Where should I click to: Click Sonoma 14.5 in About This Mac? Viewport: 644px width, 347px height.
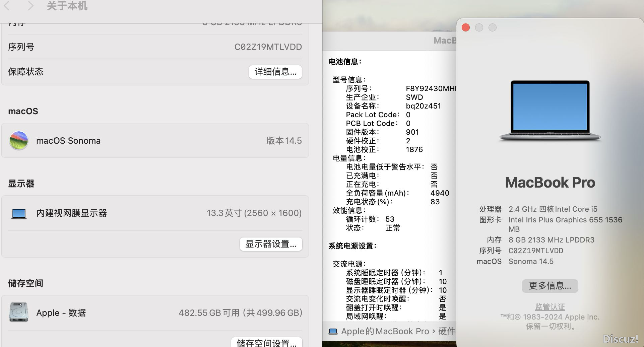click(x=531, y=261)
